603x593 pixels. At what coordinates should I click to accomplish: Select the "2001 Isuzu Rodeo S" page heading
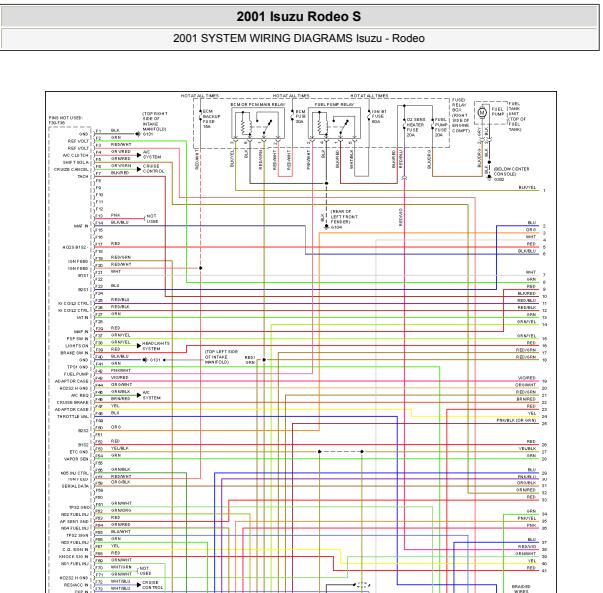click(298, 17)
